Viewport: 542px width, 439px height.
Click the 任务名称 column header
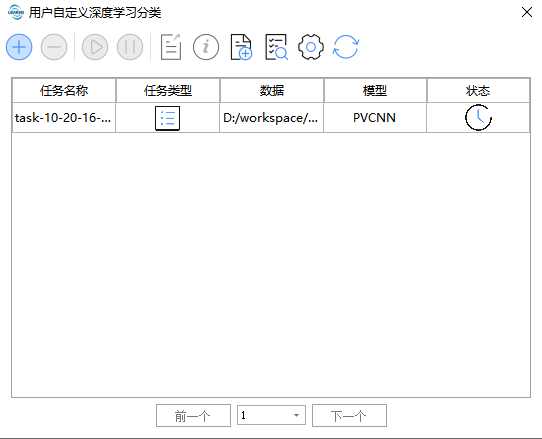coord(64,91)
